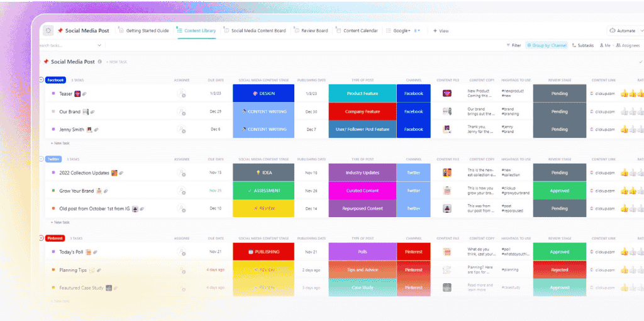Viewport: 644px width, 321px height.
Task: Click the assignee icon for 2022 Collection Updates
Action: coord(182,173)
